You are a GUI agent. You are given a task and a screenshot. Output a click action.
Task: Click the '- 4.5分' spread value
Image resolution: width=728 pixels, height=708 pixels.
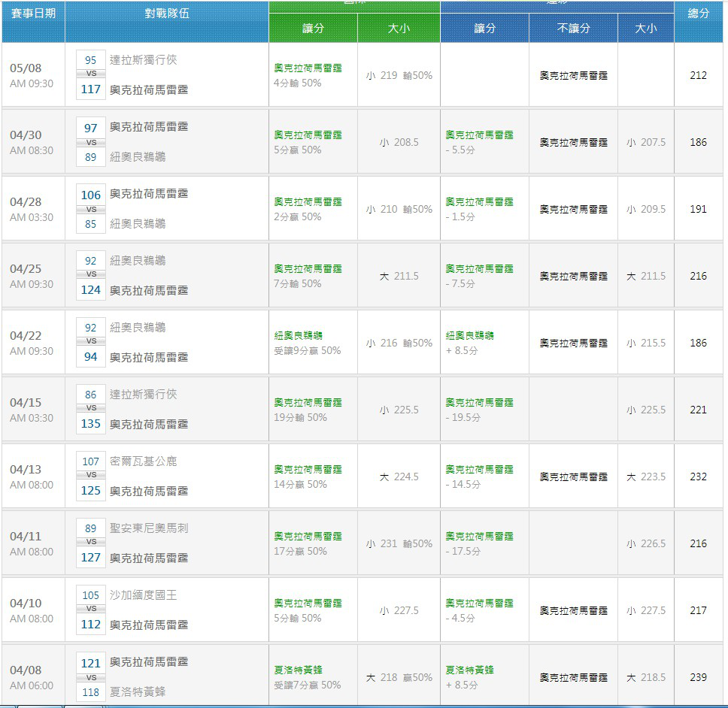[460, 618]
